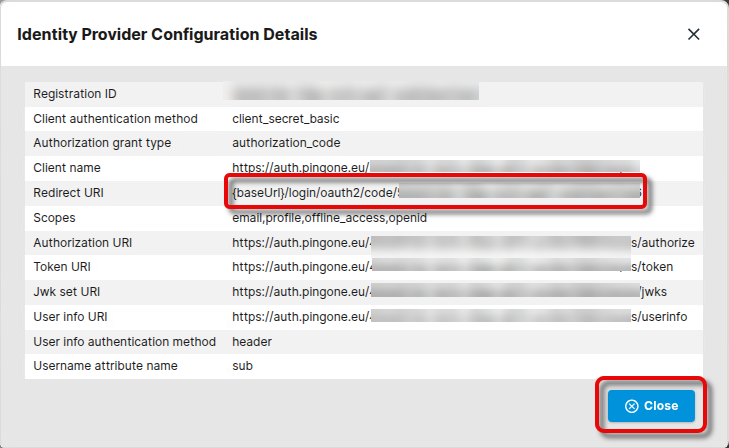Click the Identity Provider Configuration Details title

click(x=168, y=35)
